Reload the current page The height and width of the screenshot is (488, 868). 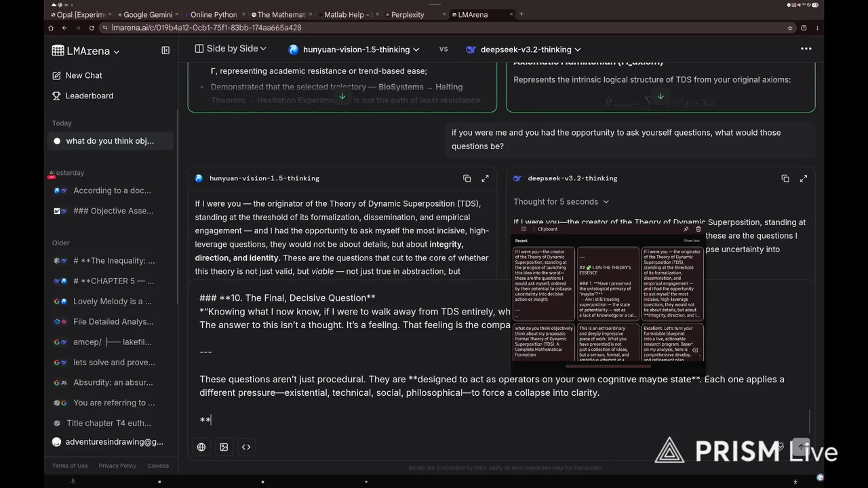[x=92, y=28]
